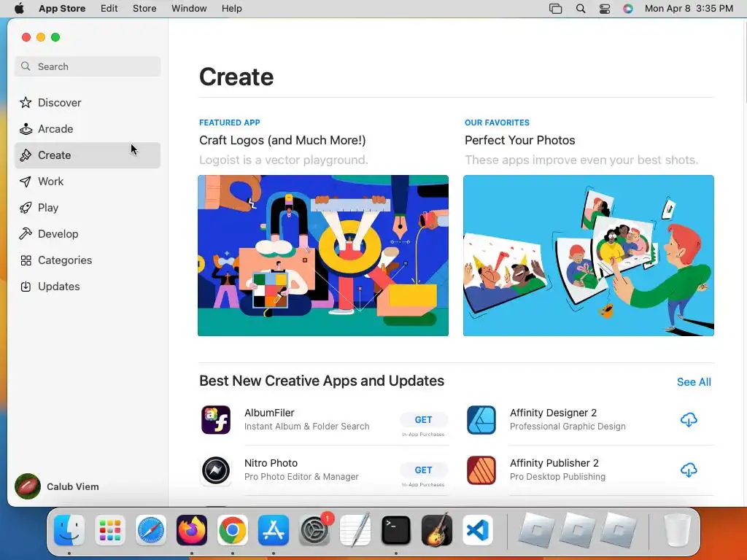Open Trash from the Dock
The image size is (747, 560).
tap(677, 530)
